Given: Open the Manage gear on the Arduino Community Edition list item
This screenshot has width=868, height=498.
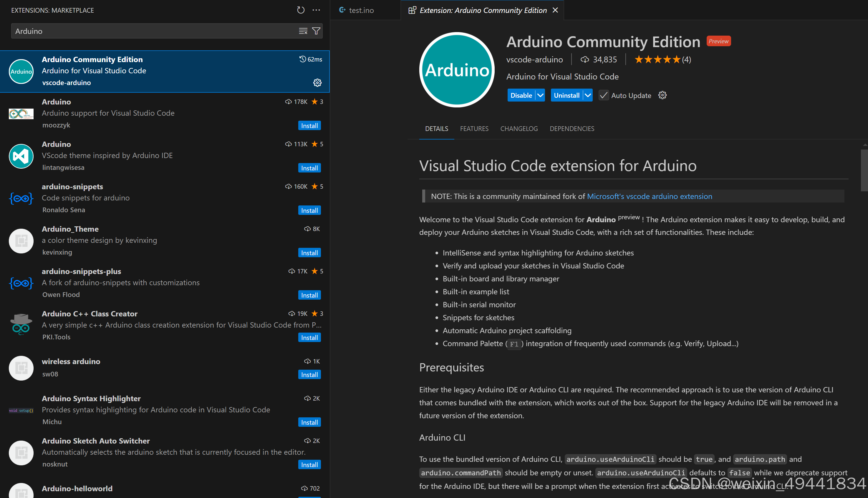Looking at the screenshot, I should pyautogui.click(x=317, y=83).
